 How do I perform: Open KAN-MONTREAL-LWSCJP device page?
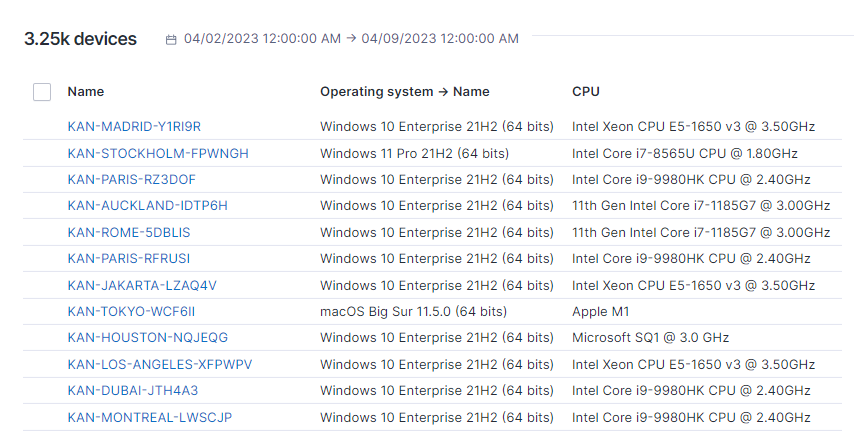pyautogui.click(x=150, y=417)
